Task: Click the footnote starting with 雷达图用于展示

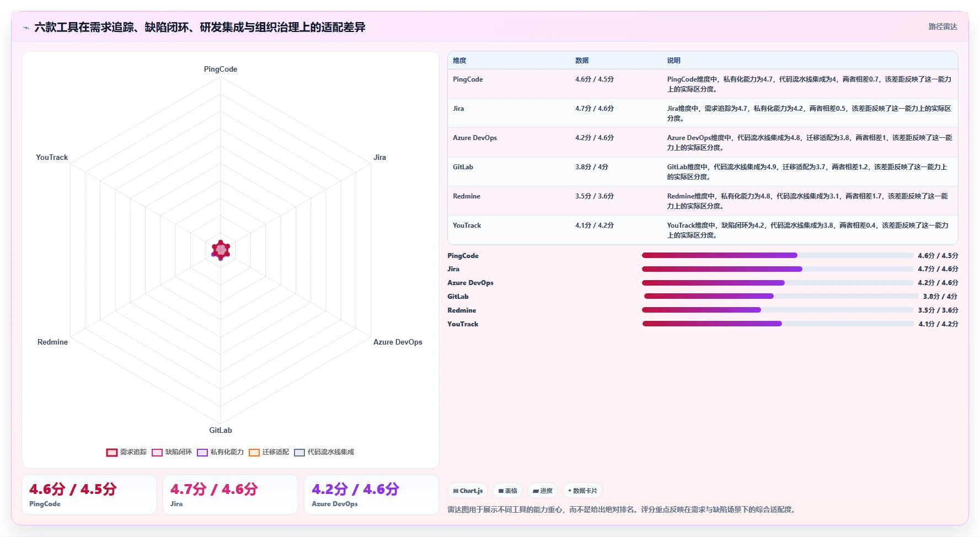Action: tap(622, 509)
